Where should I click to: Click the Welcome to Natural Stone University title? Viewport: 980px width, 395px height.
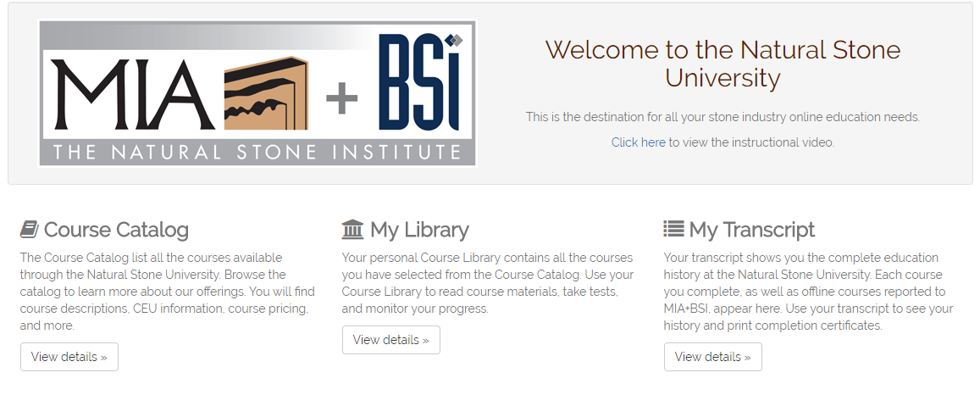pos(723,64)
